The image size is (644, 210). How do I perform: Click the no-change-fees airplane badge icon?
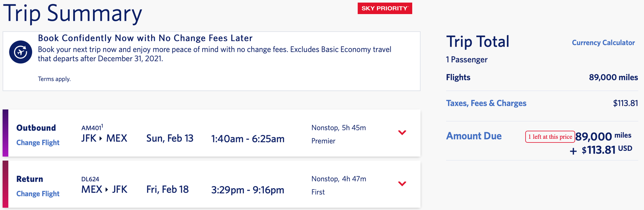pyautogui.click(x=20, y=52)
